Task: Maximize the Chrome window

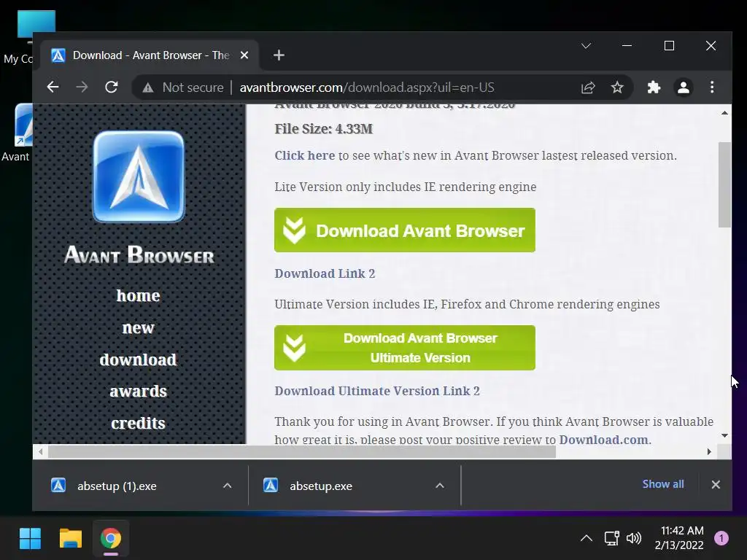Action: click(669, 46)
